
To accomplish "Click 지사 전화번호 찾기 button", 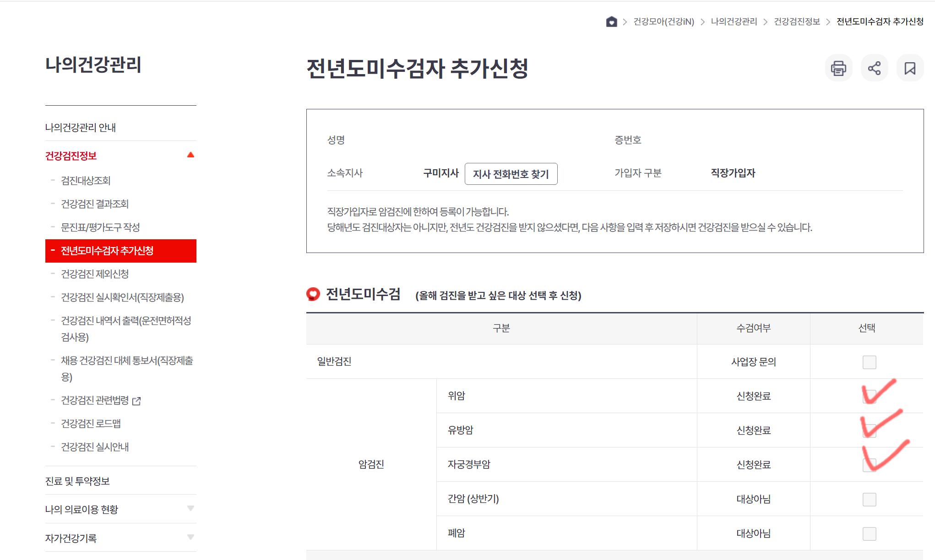I will pos(511,174).
